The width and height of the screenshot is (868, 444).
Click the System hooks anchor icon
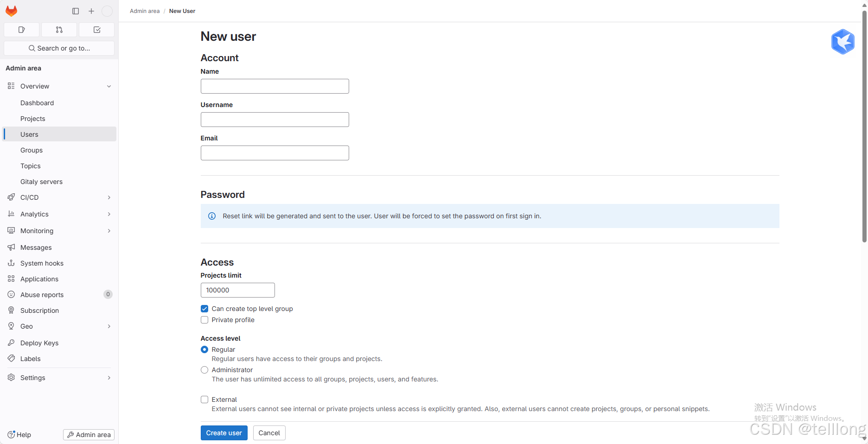(x=11, y=263)
